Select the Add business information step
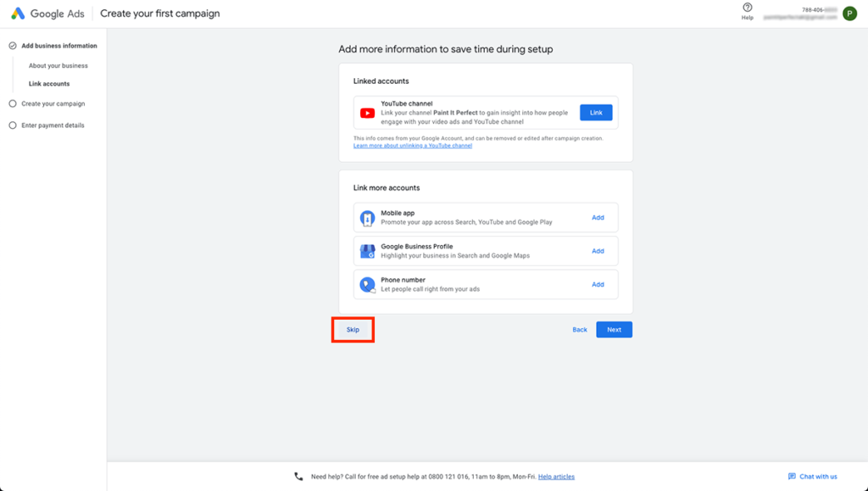Screen dimensions: 868x491 (x=58, y=46)
